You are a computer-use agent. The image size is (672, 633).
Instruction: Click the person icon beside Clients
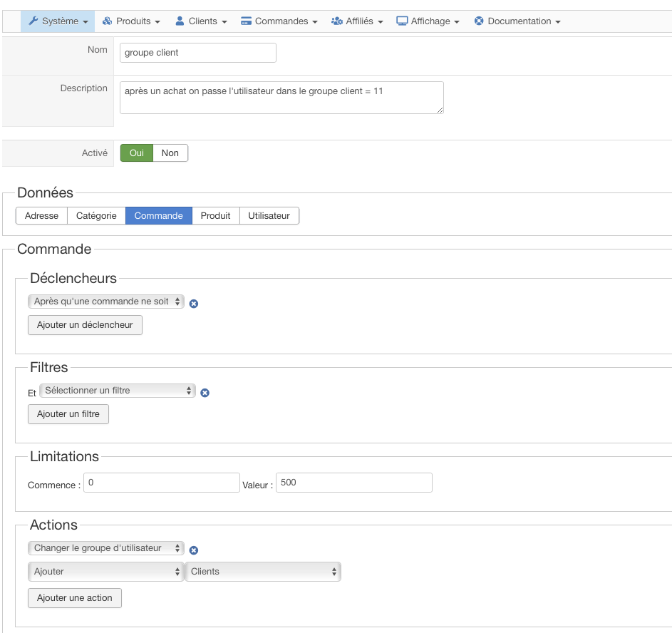(x=180, y=21)
